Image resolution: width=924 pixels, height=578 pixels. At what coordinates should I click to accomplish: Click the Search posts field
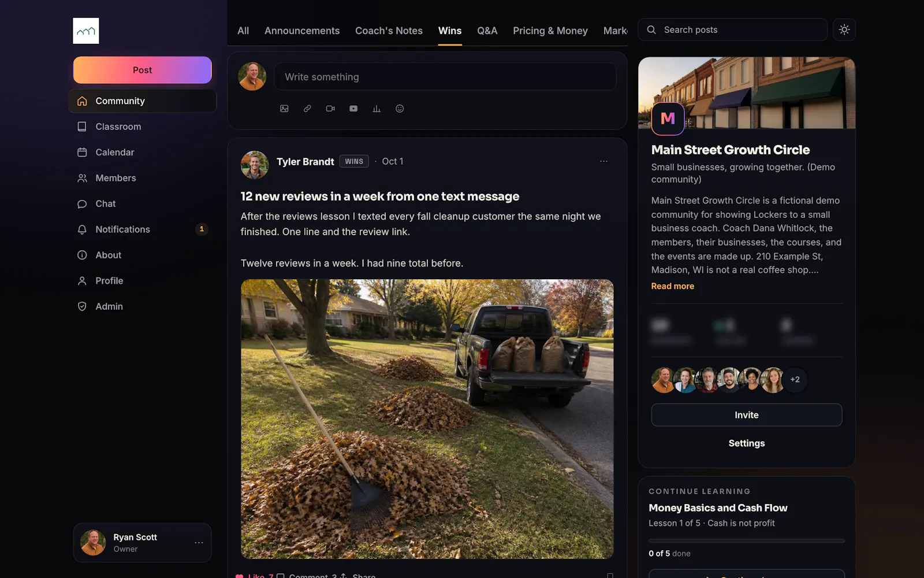click(733, 29)
